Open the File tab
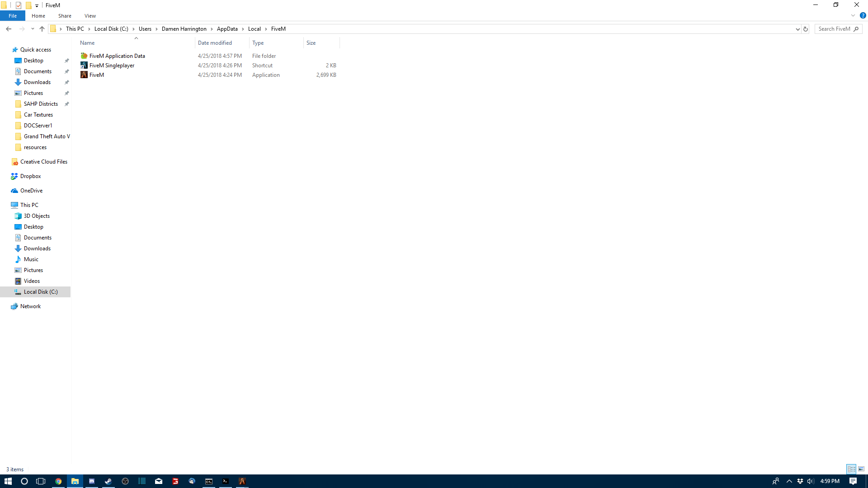The height and width of the screenshot is (488, 868). tap(13, 16)
